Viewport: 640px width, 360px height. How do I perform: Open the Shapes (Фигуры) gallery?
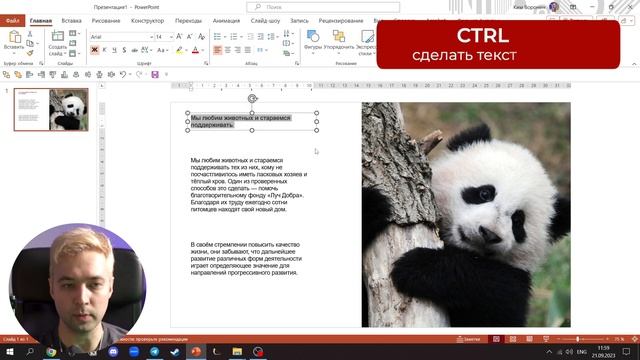click(313, 42)
